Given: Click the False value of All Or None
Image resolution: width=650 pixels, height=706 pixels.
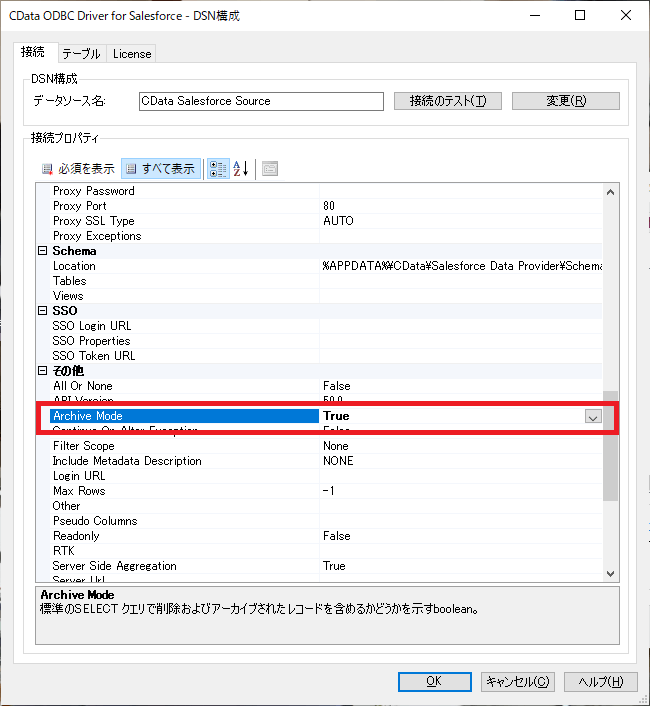Looking at the screenshot, I should [x=337, y=386].
